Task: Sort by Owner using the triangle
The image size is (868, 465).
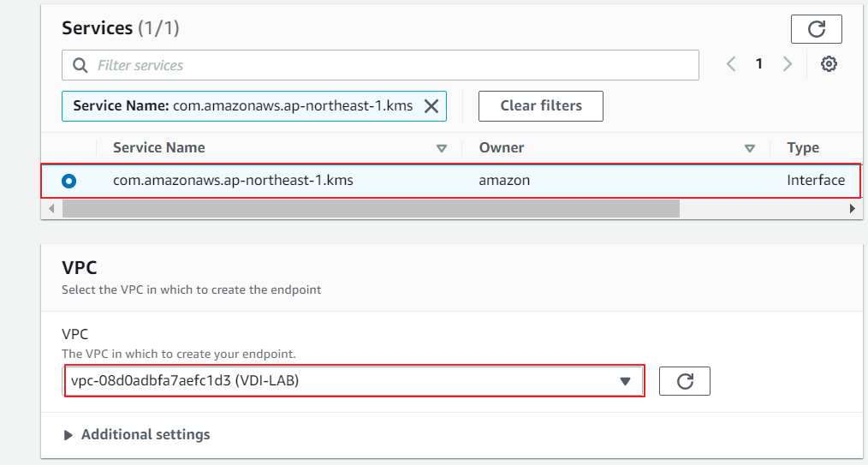Action: [750, 148]
